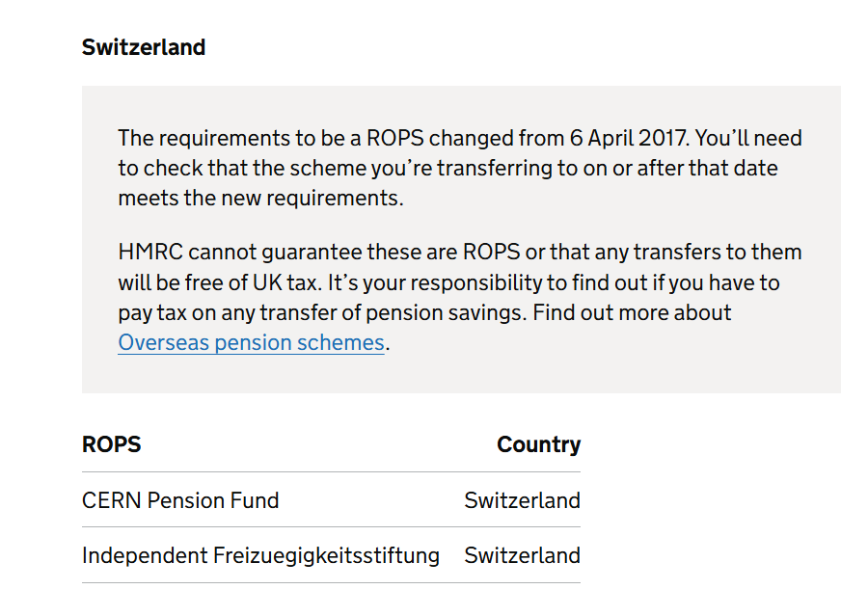Viewport: 868px width, 616px height.
Task: Open the Overseas pension schemes link
Action: point(251,342)
